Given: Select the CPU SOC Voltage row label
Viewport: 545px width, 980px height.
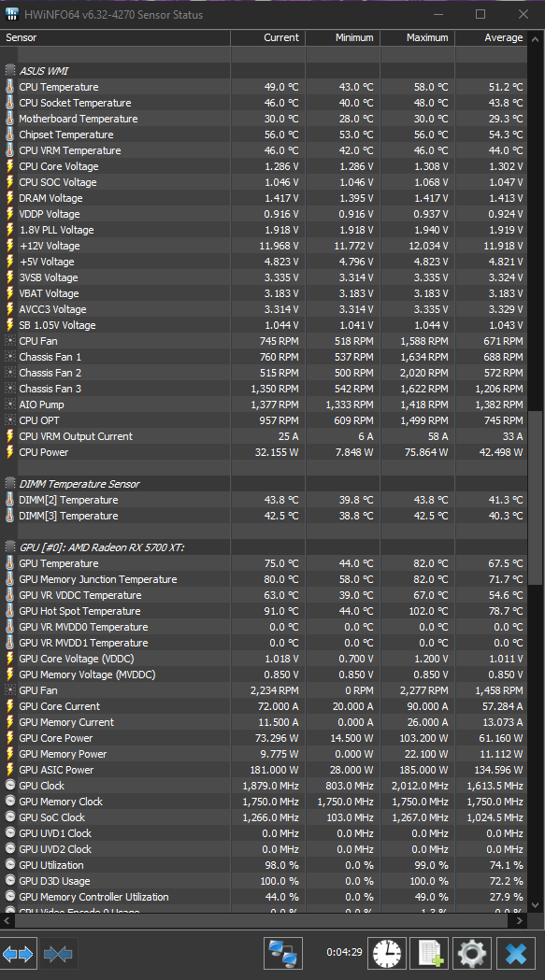Looking at the screenshot, I should tap(58, 182).
